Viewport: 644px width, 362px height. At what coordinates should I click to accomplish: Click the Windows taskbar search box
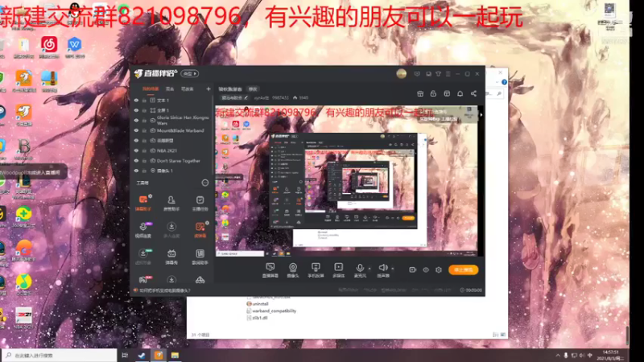[59, 356]
